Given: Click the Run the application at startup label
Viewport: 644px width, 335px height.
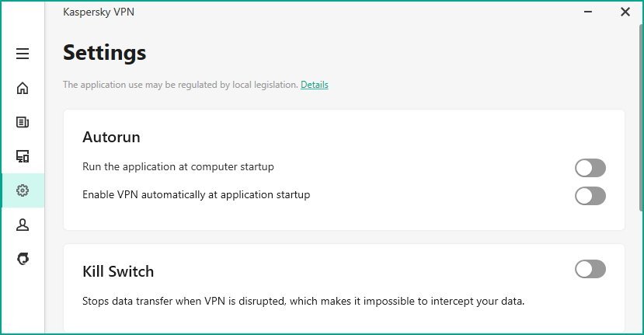Looking at the screenshot, I should coord(178,166).
